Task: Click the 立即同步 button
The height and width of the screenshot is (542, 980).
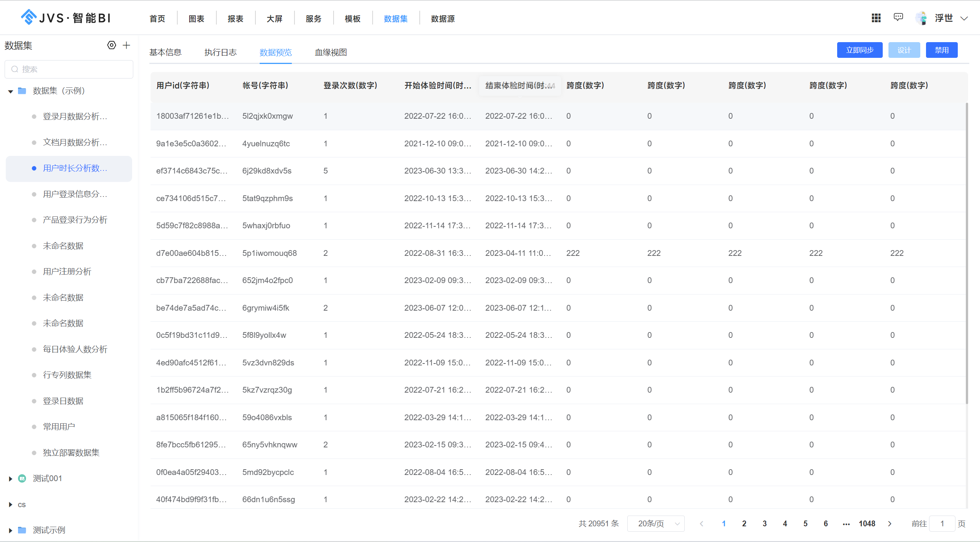Action: click(x=859, y=50)
